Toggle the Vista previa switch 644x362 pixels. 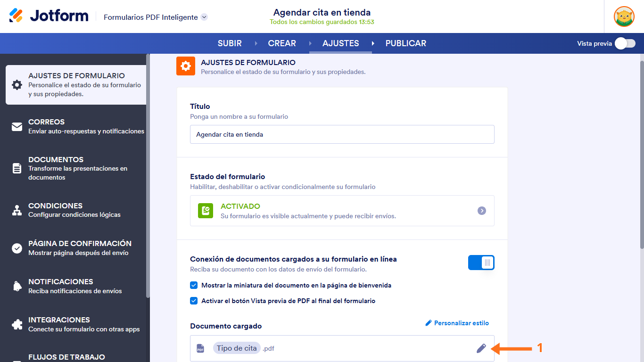click(625, 43)
